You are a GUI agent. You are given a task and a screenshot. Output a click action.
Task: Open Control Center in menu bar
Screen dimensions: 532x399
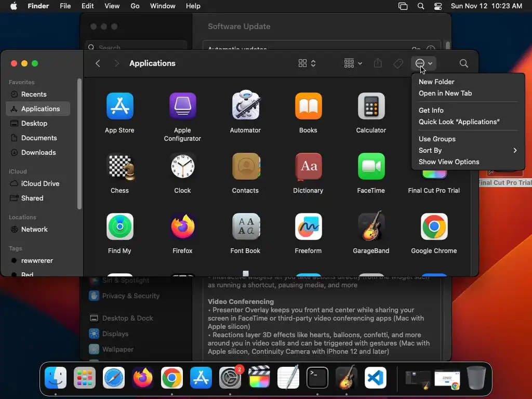438,6
